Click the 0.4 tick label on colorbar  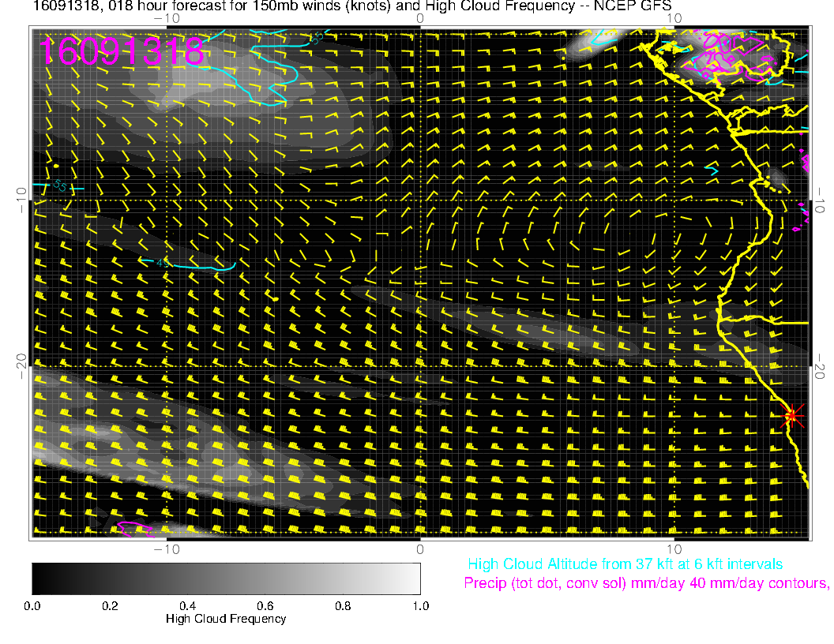187,605
